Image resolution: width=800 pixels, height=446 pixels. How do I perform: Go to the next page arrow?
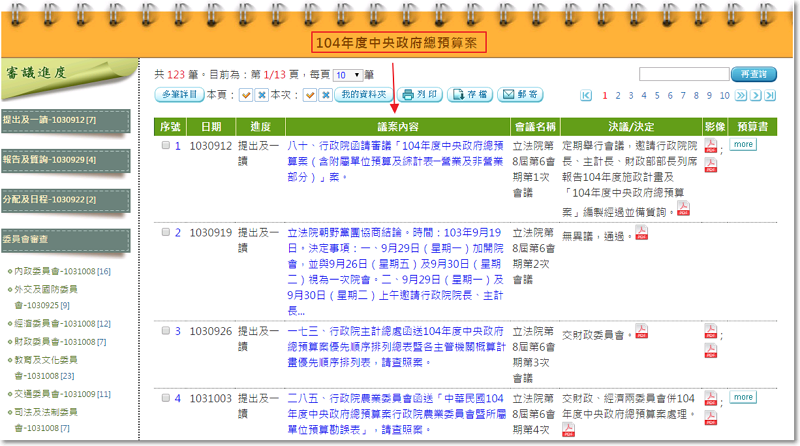pos(755,96)
